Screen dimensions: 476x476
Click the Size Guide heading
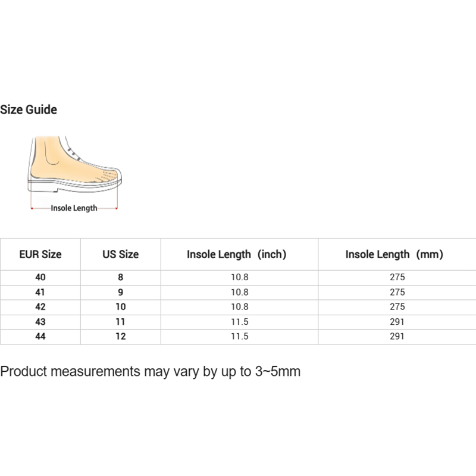click(x=29, y=109)
